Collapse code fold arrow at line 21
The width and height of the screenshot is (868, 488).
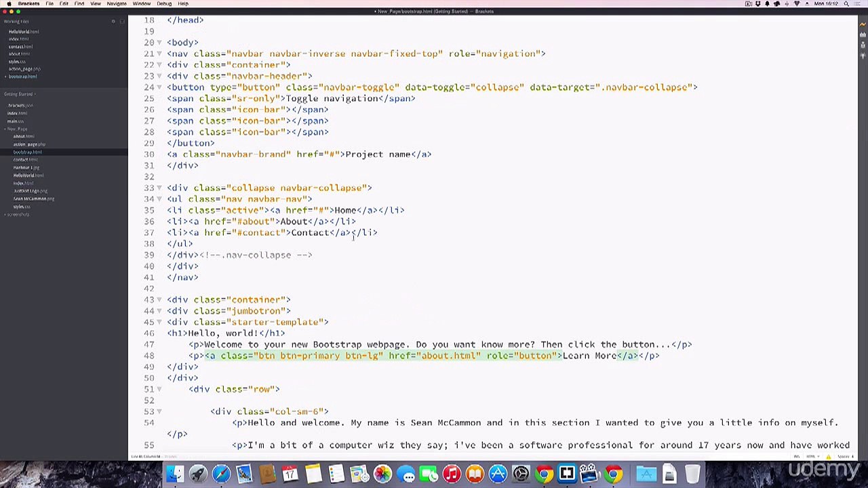[159, 54]
